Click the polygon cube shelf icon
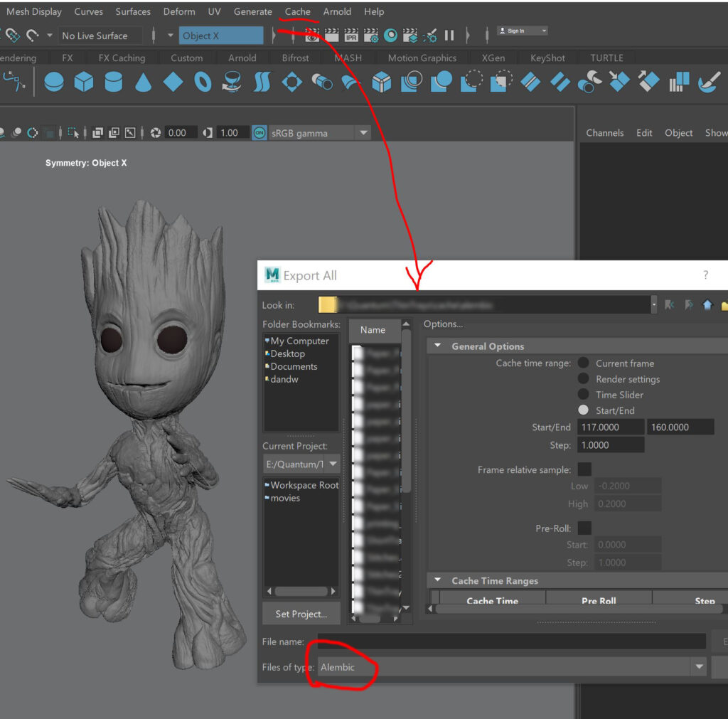 click(x=84, y=82)
